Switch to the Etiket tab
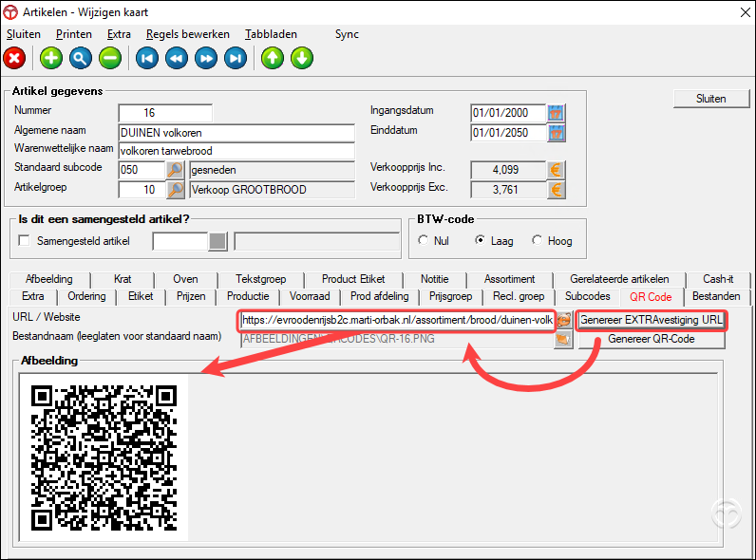The width and height of the screenshot is (756, 560). click(x=141, y=296)
